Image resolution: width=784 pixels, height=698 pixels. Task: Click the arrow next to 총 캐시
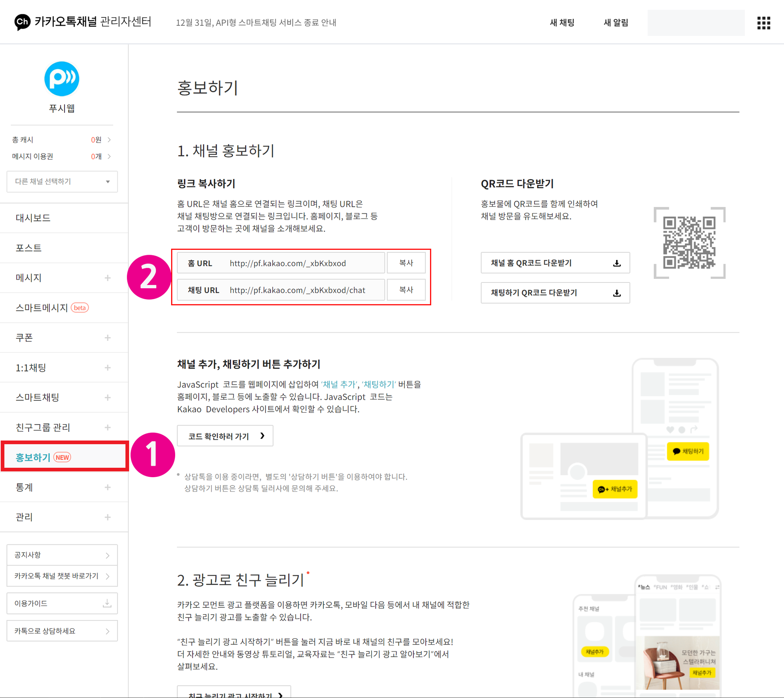(109, 140)
